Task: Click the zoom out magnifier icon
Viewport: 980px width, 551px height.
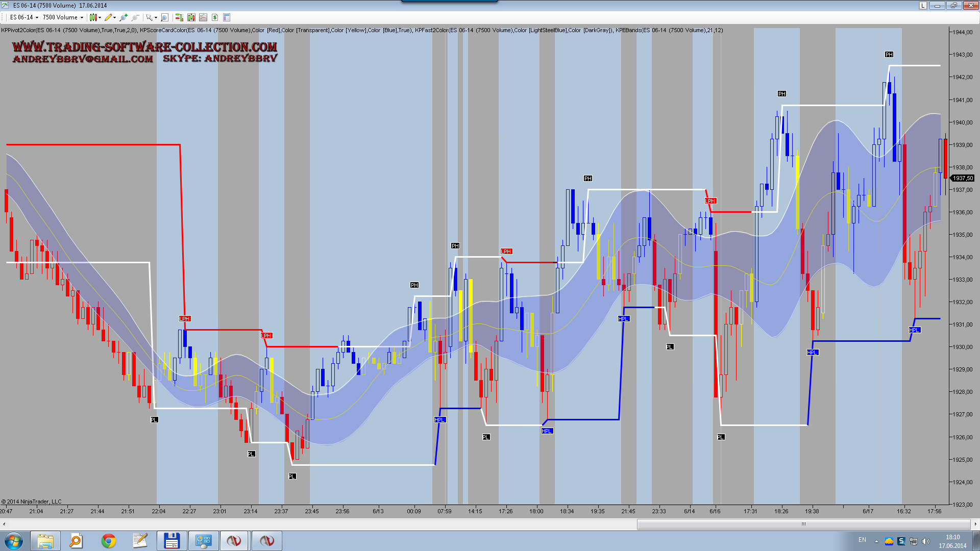Action: click(x=135, y=17)
